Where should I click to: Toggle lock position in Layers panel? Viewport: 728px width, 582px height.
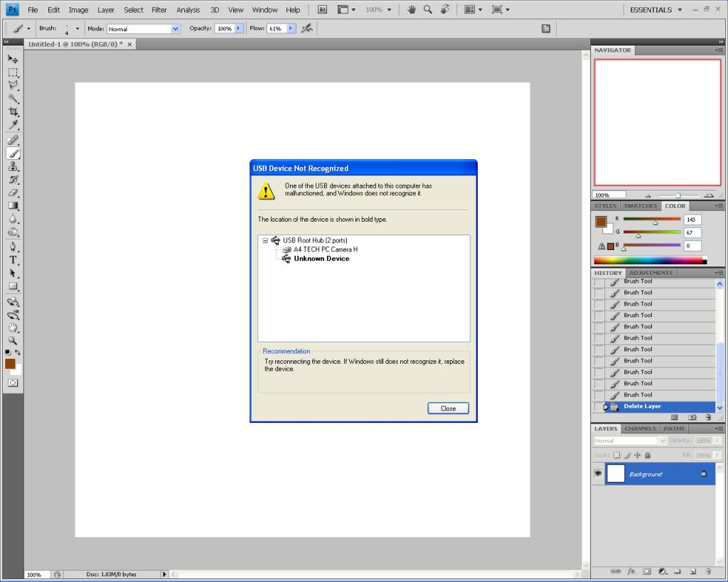pyautogui.click(x=638, y=456)
